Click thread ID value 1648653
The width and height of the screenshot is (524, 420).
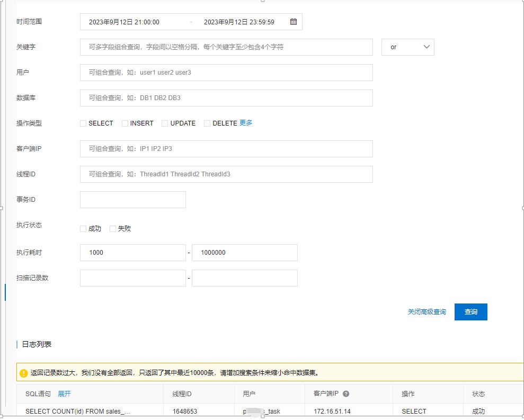tap(185, 412)
